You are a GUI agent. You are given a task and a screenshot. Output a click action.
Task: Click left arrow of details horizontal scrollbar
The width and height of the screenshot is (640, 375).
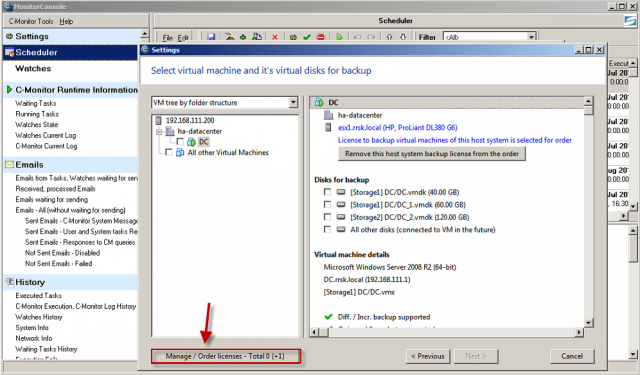tap(314, 332)
